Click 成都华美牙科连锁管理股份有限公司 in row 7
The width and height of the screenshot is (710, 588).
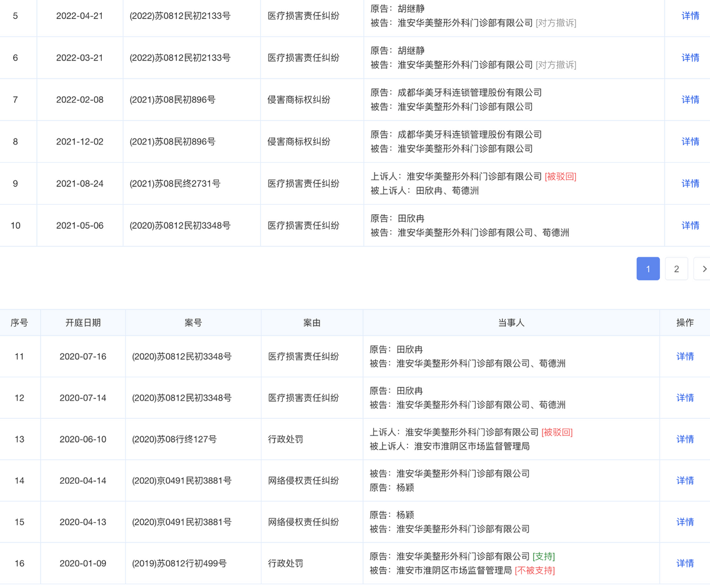(x=470, y=92)
